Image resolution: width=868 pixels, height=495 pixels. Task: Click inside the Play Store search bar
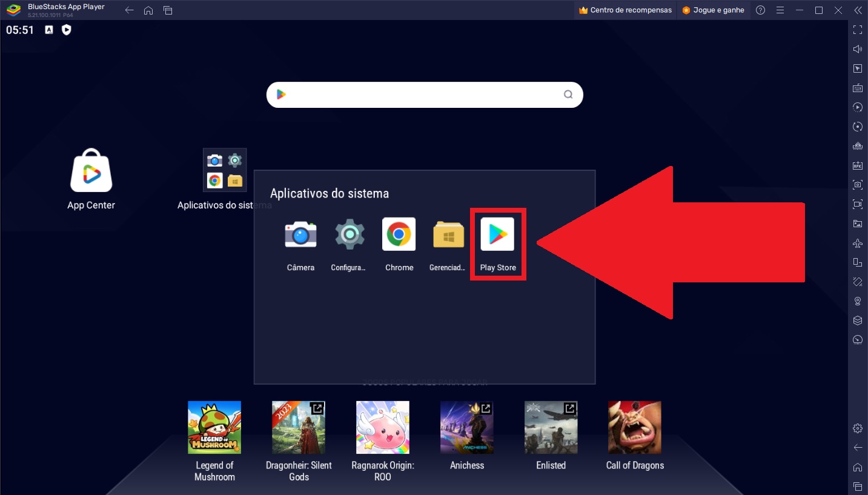(425, 95)
